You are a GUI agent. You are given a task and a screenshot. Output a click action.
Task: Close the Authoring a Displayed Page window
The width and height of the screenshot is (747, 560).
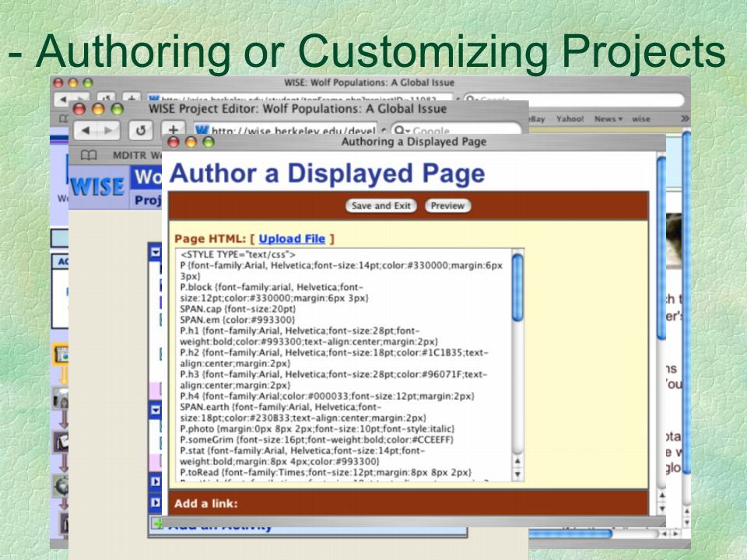174,142
